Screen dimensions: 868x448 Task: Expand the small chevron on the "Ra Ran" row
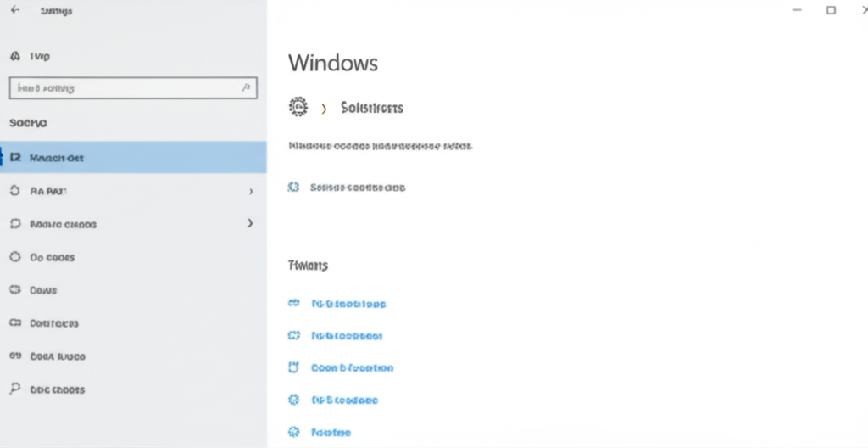(251, 191)
